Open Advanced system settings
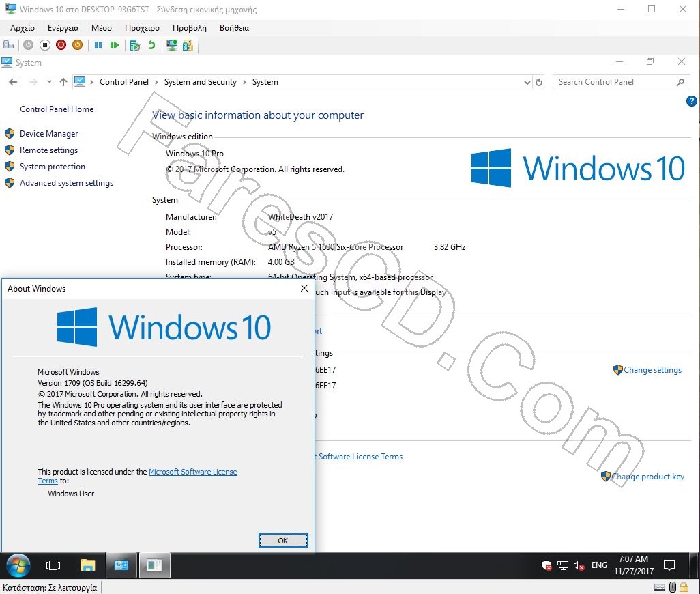700x594 pixels. click(66, 183)
